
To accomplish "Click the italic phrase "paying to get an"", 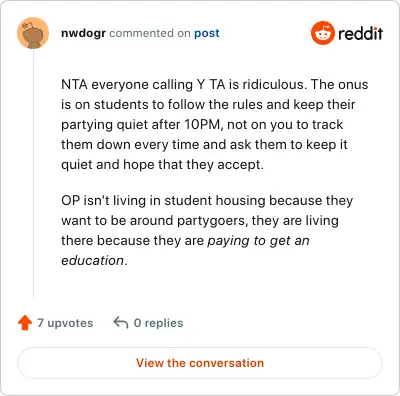I will (x=258, y=241).
